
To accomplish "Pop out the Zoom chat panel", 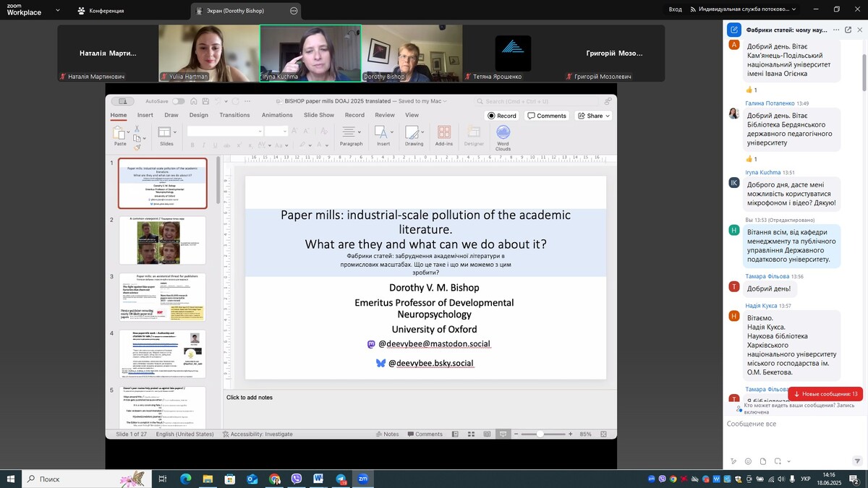I will (x=848, y=30).
